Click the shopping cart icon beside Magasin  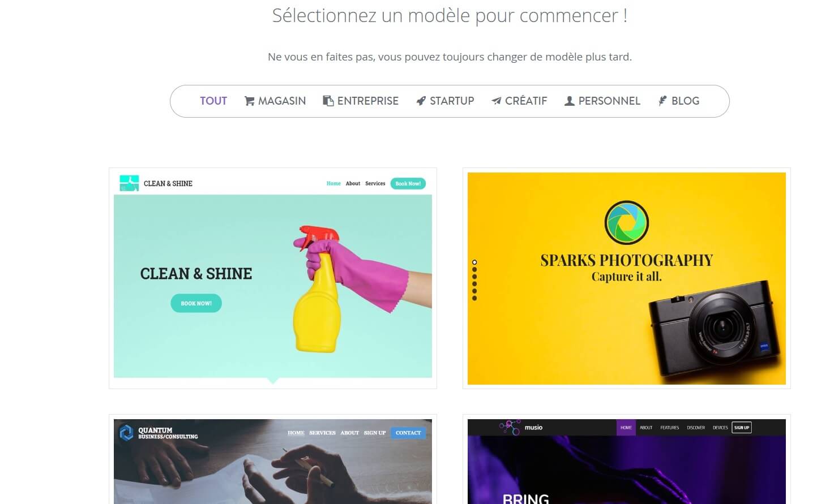(249, 101)
